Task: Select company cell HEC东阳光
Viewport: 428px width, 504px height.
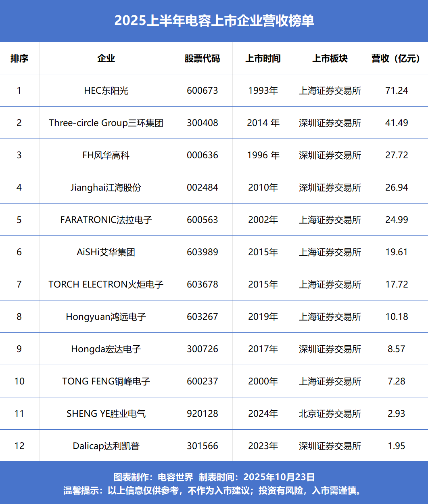Action: [x=106, y=90]
